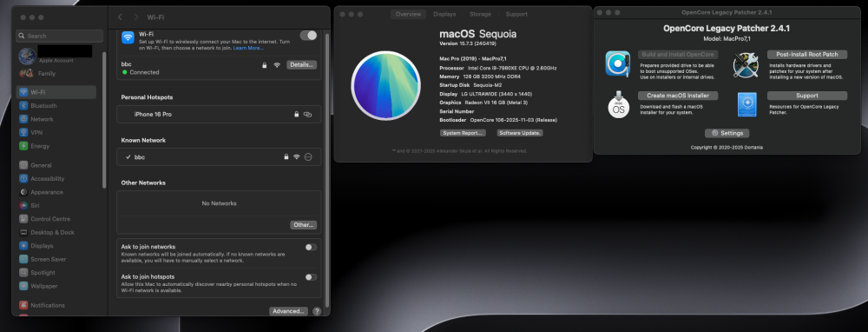Click the settings sidebar scrollbar
The width and height of the screenshot is (868, 332).
click(x=104, y=119)
